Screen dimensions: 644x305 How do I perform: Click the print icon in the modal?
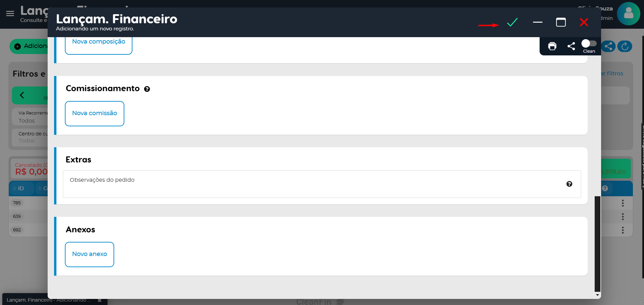(552, 46)
